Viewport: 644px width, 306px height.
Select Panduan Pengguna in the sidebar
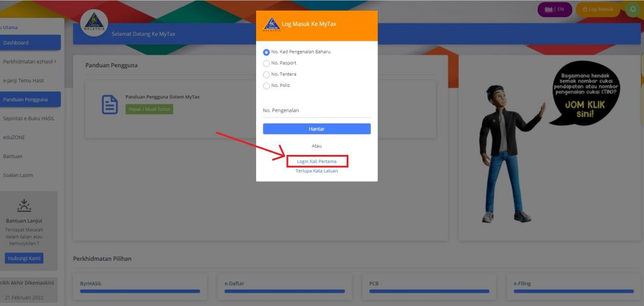[x=30, y=99]
